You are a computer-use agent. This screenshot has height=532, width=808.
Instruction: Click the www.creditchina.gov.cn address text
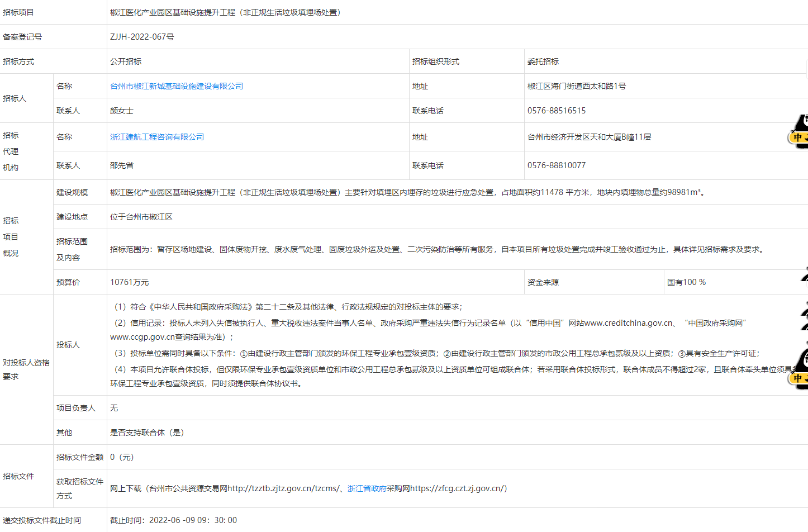coord(628,323)
